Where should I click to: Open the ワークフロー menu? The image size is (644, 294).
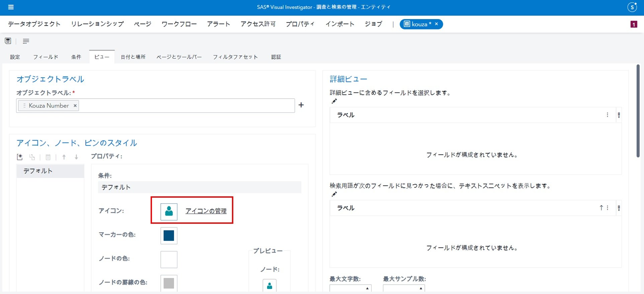[179, 24]
